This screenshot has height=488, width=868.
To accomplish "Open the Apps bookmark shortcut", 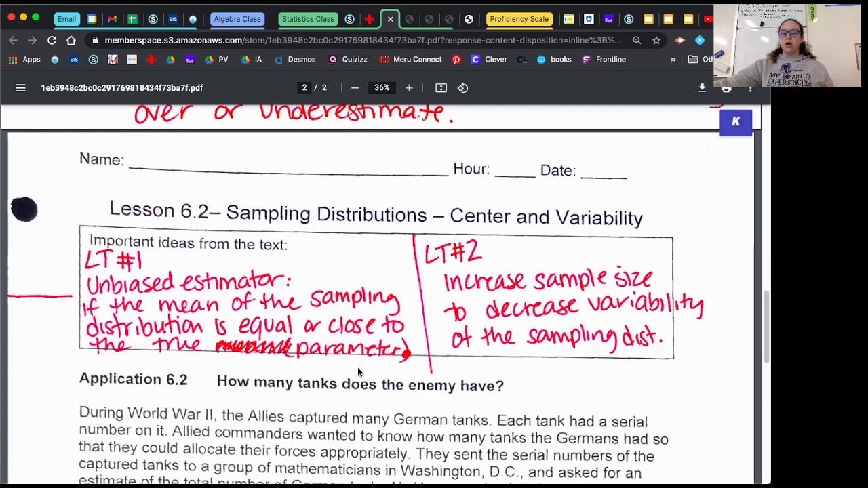I will [x=24, y=60].
